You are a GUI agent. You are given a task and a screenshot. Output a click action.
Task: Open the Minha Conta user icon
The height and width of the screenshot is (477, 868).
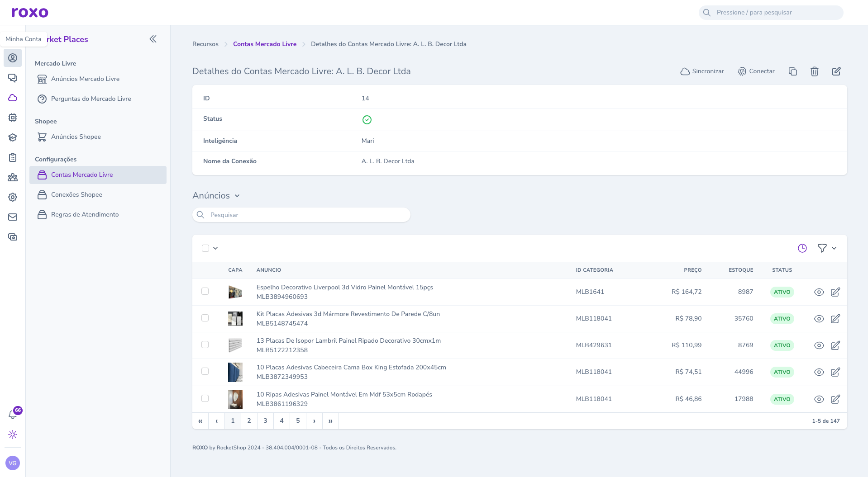13,58
